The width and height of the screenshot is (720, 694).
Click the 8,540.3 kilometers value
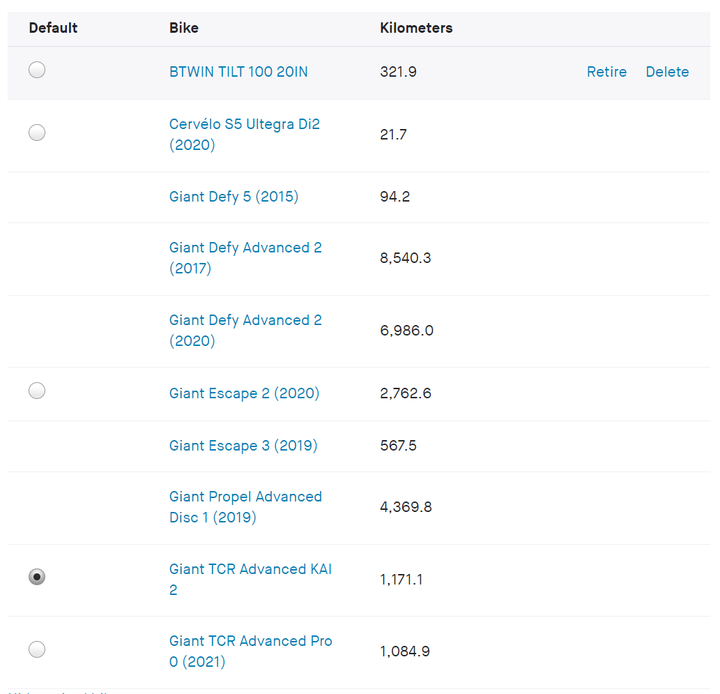[405, 258]
